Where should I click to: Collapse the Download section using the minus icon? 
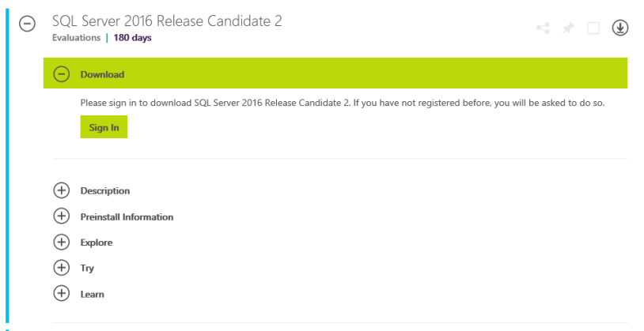point(62,74)
